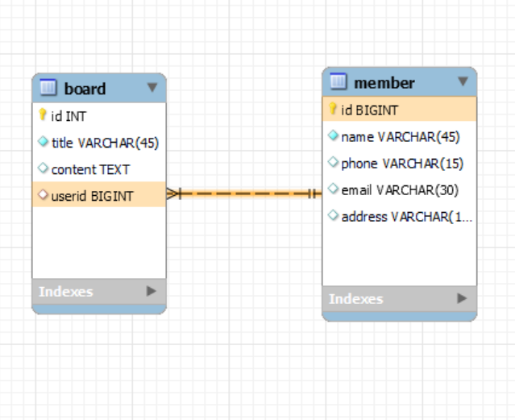Image resolution: width=515 pixels, height=420 pixels.
Task: Click the board table title text
Action: coord(85,89)
